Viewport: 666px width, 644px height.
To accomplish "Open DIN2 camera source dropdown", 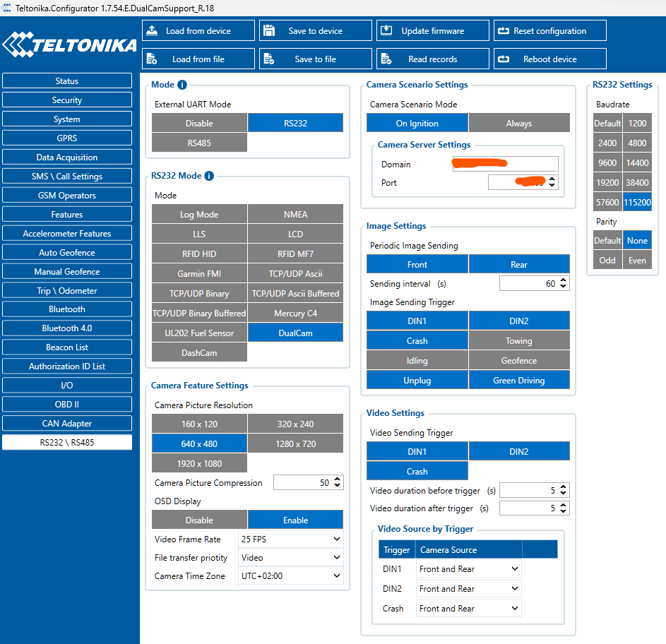I will click(x=468, y=589).
